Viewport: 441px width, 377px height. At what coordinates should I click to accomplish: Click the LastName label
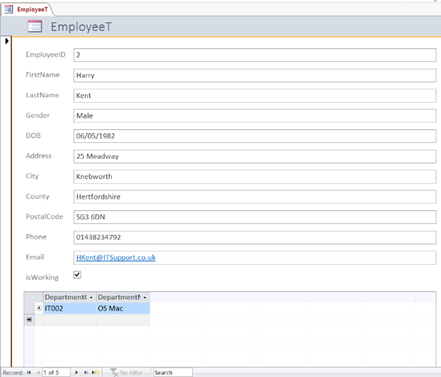point(42,95)
